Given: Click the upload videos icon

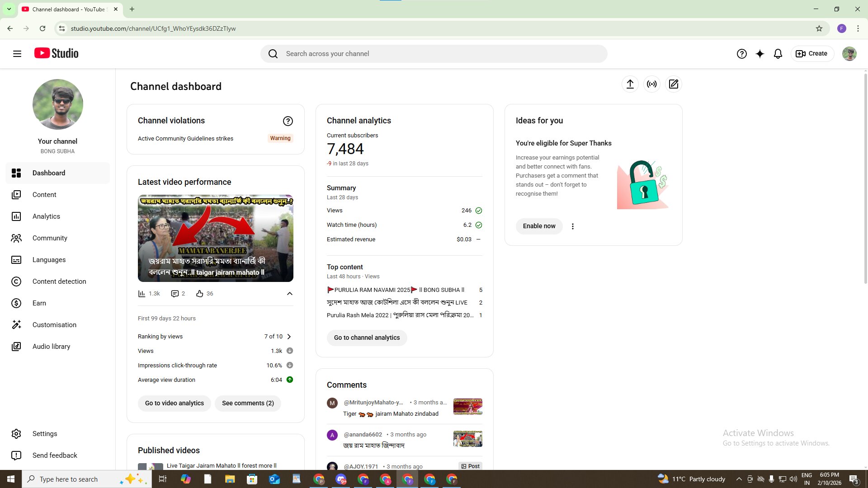Looking at the screenshot, I should [630, 84].
